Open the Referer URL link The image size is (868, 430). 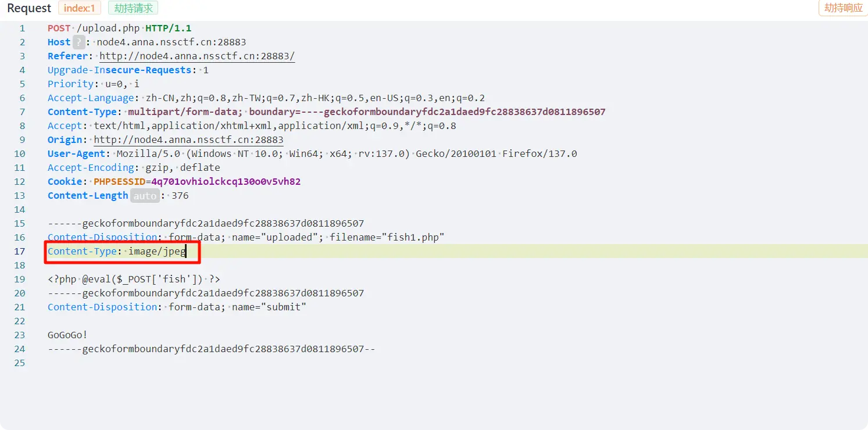(x=197, y=56)
